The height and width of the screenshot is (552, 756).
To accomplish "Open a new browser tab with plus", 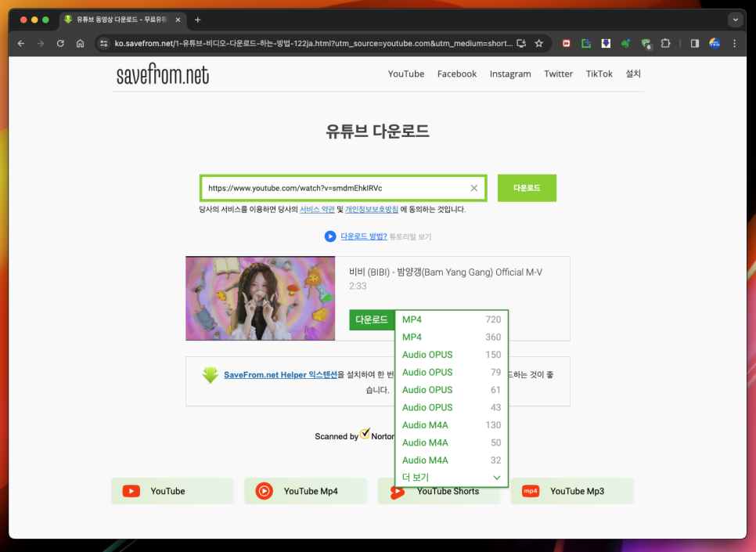I will (x=197, y=20).
